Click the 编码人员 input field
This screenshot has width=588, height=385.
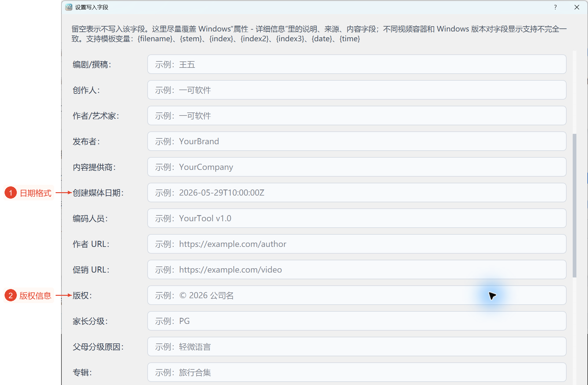click(357, 218)
